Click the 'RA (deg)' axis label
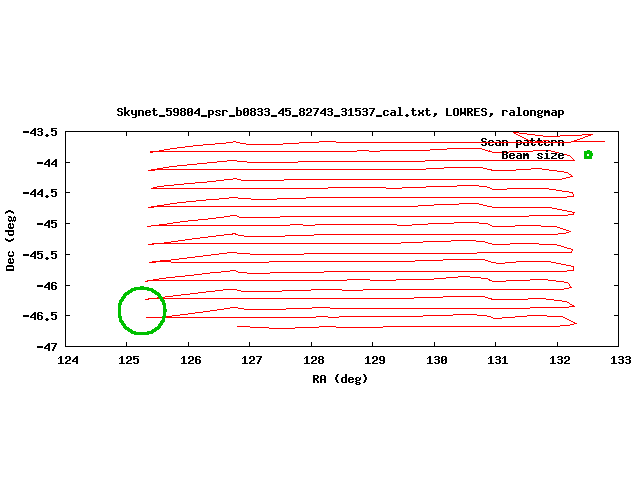Viewport: 640px width, 480px height. [x=340, y=379]
